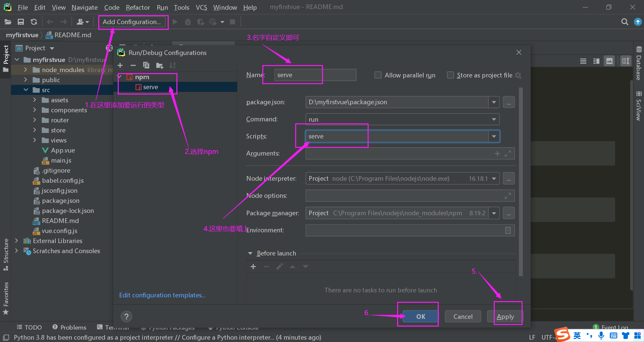Open the File menu
Image resolution: width=644 pixels, height=342 pixels.
pos(23,7)
